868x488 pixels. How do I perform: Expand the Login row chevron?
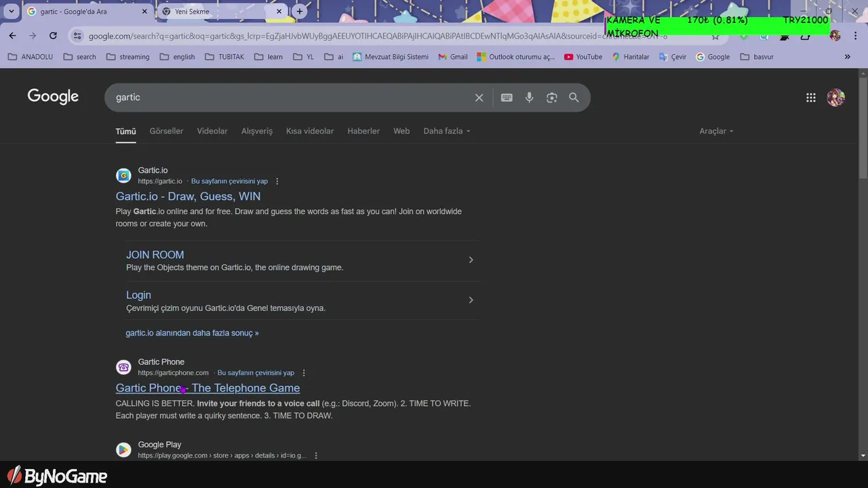471,300
